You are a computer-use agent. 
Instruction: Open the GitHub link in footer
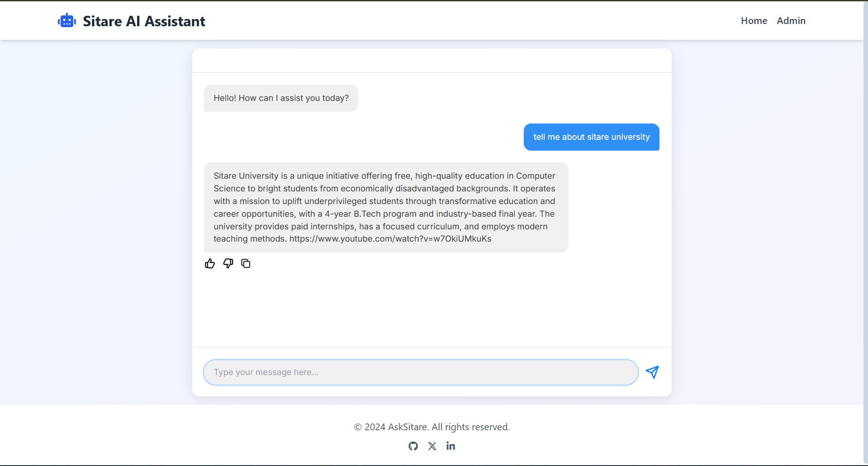click(x=413, y=446)
